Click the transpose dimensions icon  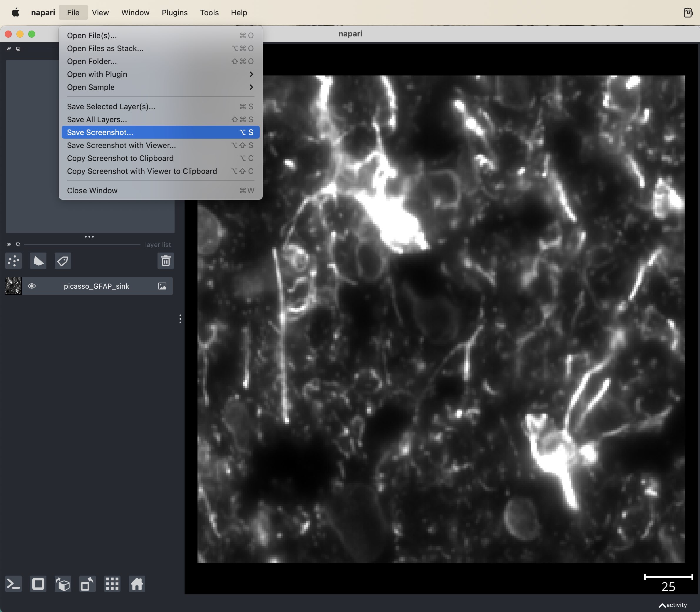tap(88, 584)
